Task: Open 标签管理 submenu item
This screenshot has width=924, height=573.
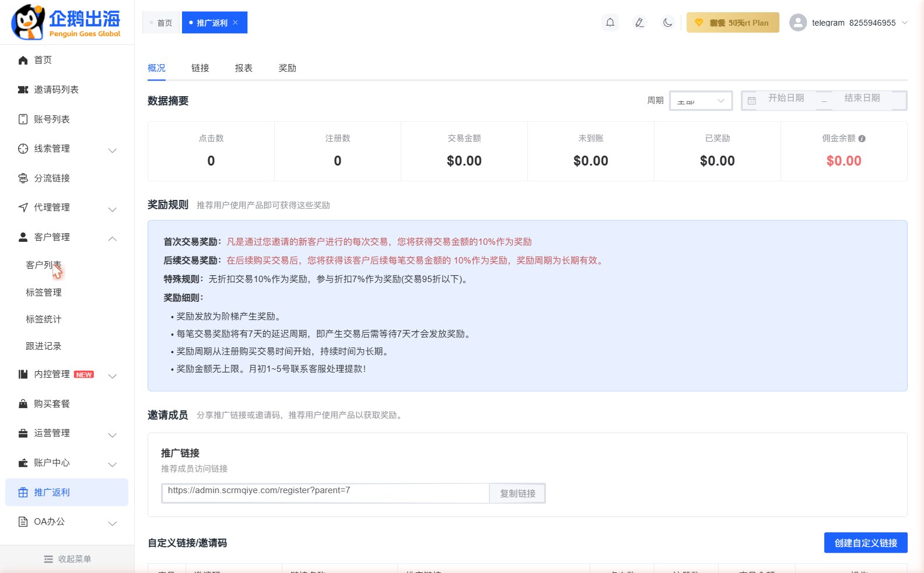Action: 44,293
